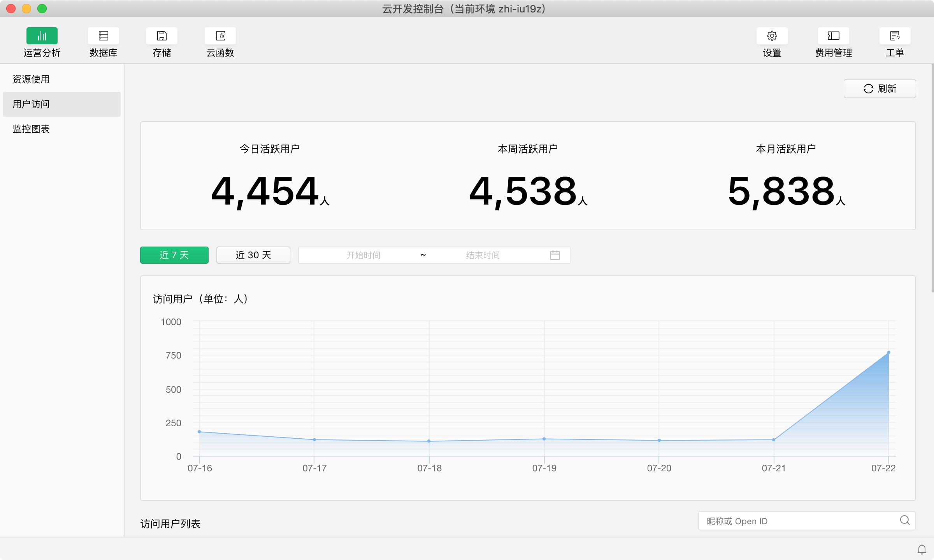The height and width of the screenshot is (560, 934).
Task: Open the 运营分析 analytics icon
Action: [42, 36]
